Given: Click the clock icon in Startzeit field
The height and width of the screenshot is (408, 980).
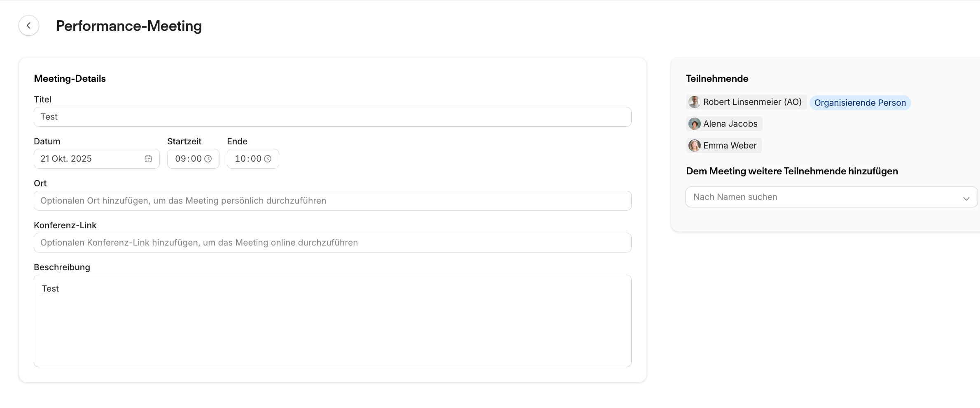Looking at the screenshot, I should 208,159.
